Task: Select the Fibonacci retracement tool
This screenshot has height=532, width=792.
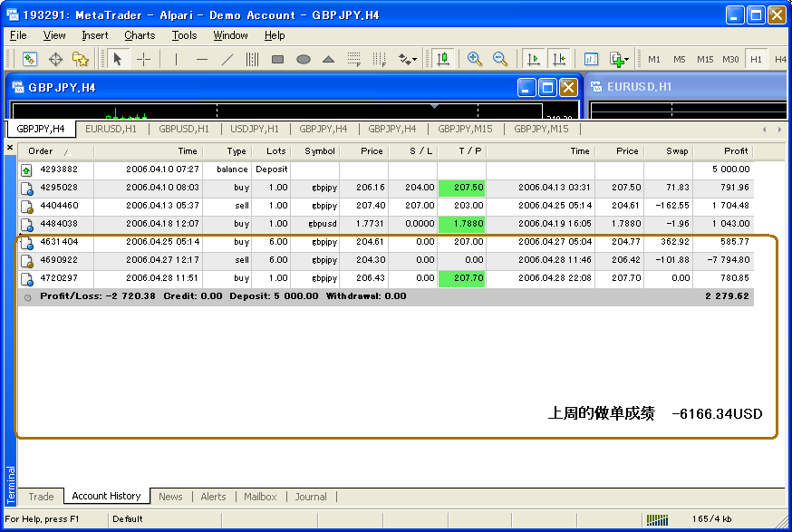Action: (354, 59)
